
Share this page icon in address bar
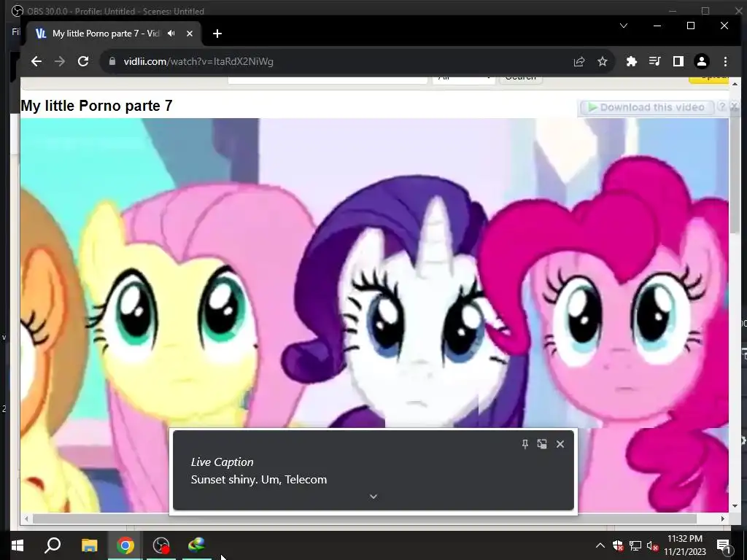click(x=579, y=61)
